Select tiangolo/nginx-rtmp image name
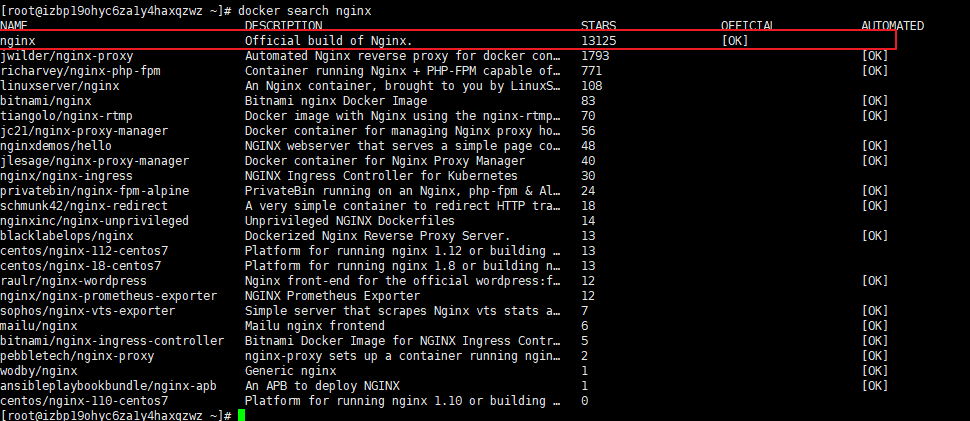 [67, 116]
